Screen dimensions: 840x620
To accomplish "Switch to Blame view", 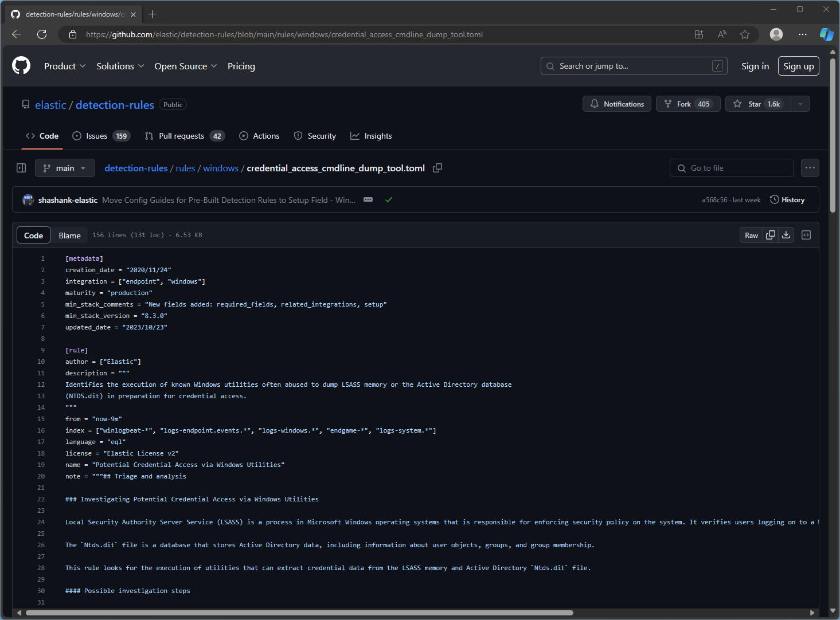I will click(x=69, y=236).
